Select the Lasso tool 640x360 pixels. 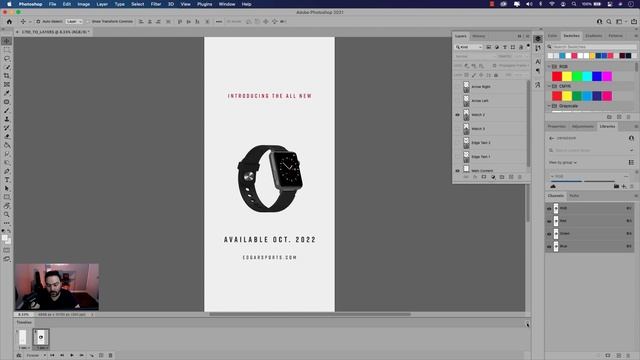pyautogui.click(x=7, y=58)
